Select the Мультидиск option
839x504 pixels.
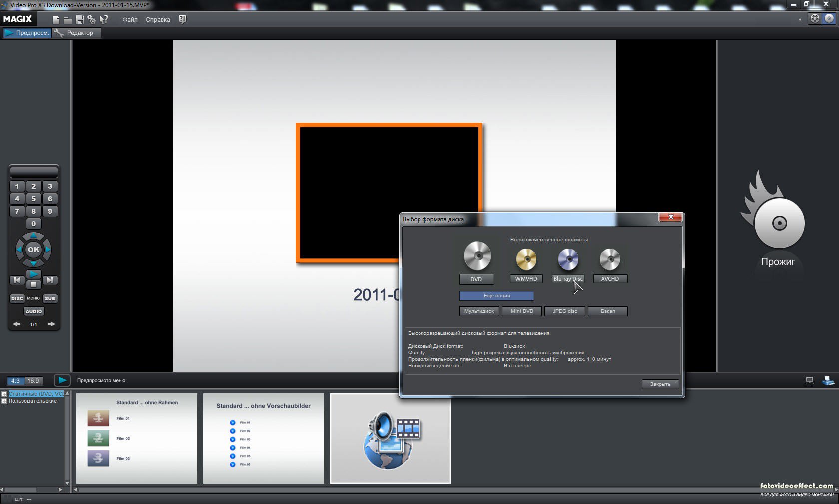(x=479, y=311)
